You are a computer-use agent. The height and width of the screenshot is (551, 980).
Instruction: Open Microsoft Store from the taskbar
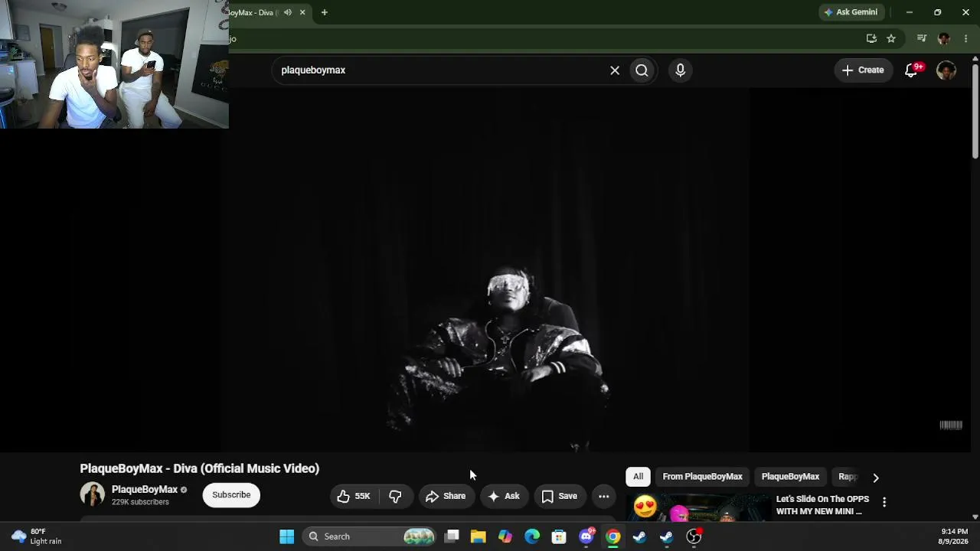[559, 536]
